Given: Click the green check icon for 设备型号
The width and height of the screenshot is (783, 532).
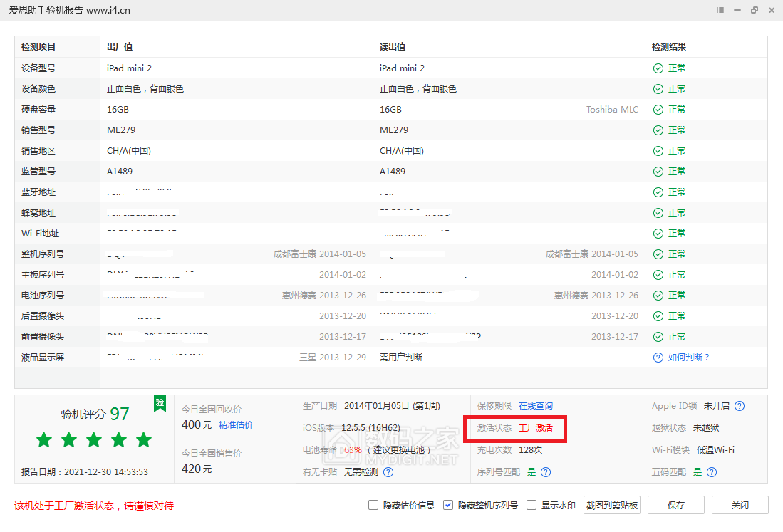Looking at the screenshot, I should 658,68.
